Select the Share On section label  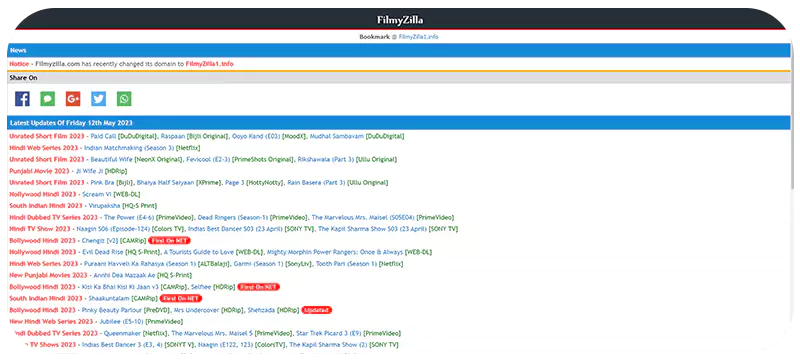coord(23,78)
